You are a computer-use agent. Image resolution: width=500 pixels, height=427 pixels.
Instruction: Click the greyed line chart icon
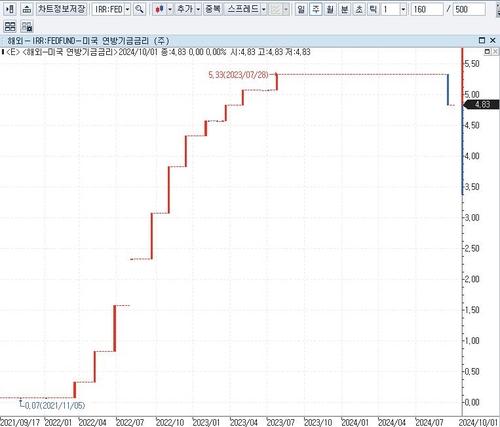click(x=276, y=9)
